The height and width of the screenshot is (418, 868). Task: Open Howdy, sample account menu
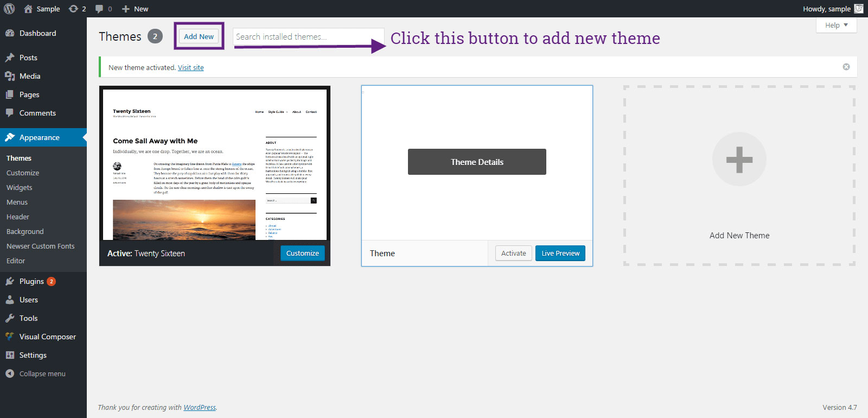click(826, 9)
